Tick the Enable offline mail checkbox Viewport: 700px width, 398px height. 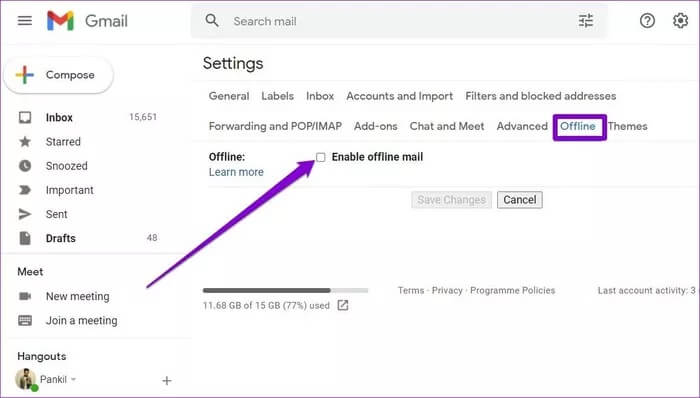coord(321,157)
